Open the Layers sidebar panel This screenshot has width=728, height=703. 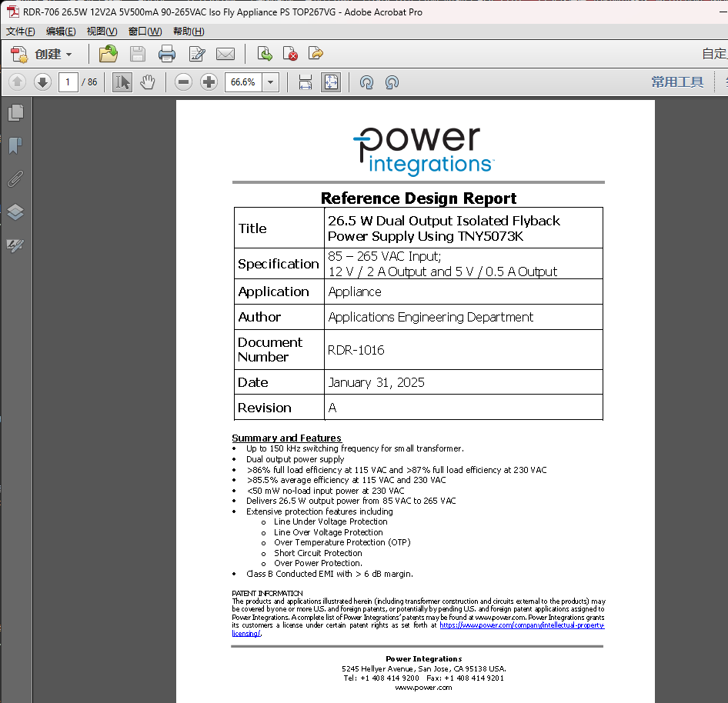[16, 212]
